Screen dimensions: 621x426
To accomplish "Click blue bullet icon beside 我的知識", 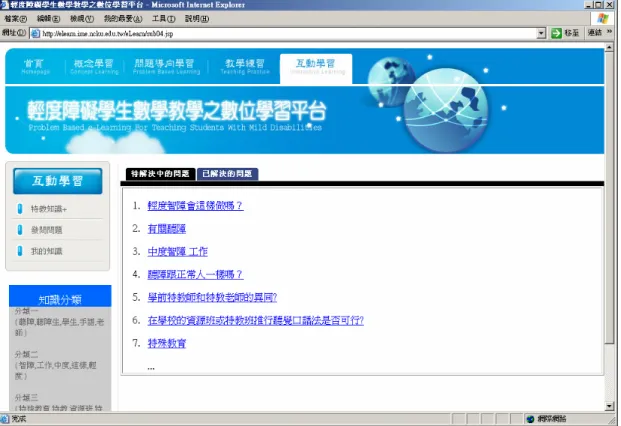I will [20, 251].
